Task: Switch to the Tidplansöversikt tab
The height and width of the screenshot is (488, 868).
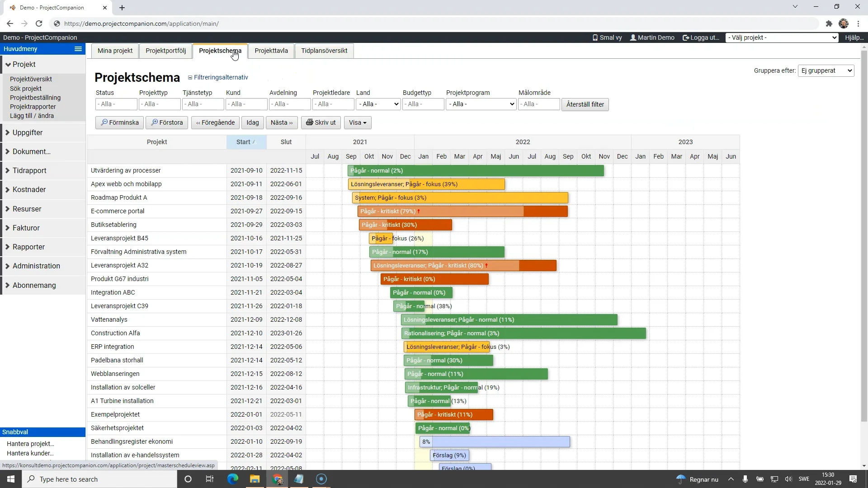Action: point(324,51)
